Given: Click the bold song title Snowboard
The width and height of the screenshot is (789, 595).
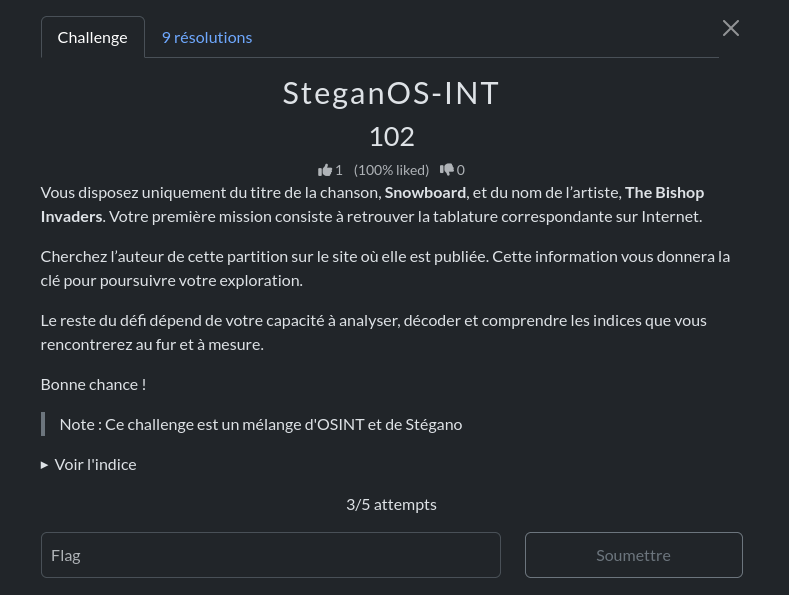Looking at the screenshot, I should coord(425,192).
